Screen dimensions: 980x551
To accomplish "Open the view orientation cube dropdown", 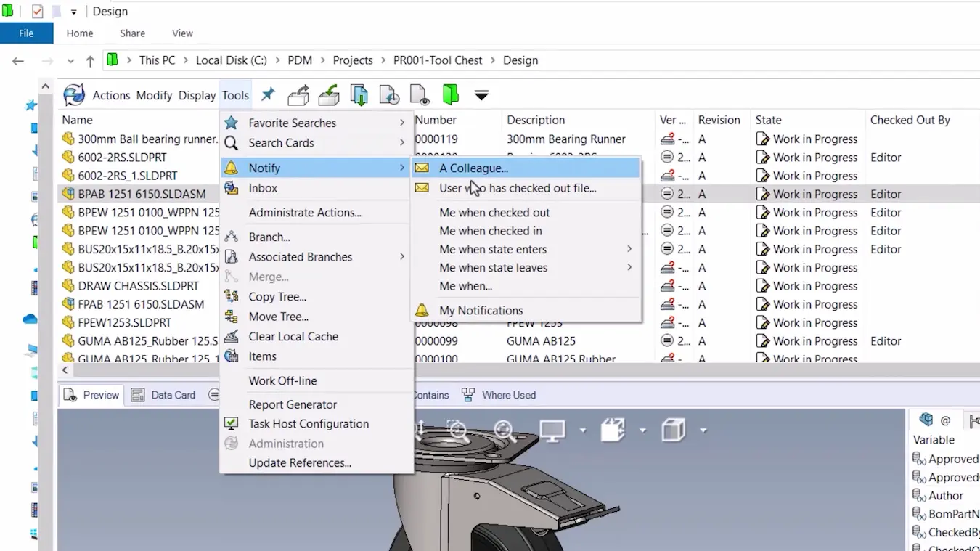I will pos(701,430).
